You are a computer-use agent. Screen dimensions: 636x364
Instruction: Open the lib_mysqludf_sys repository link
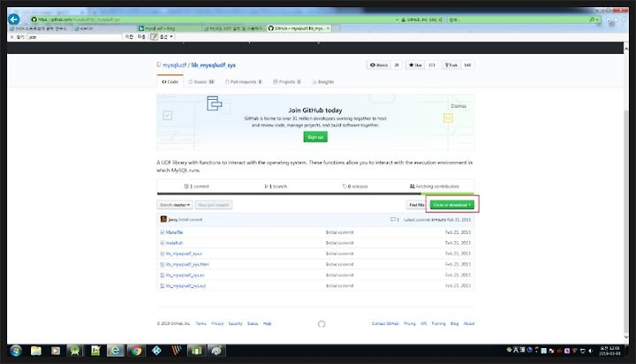(214, 64)
